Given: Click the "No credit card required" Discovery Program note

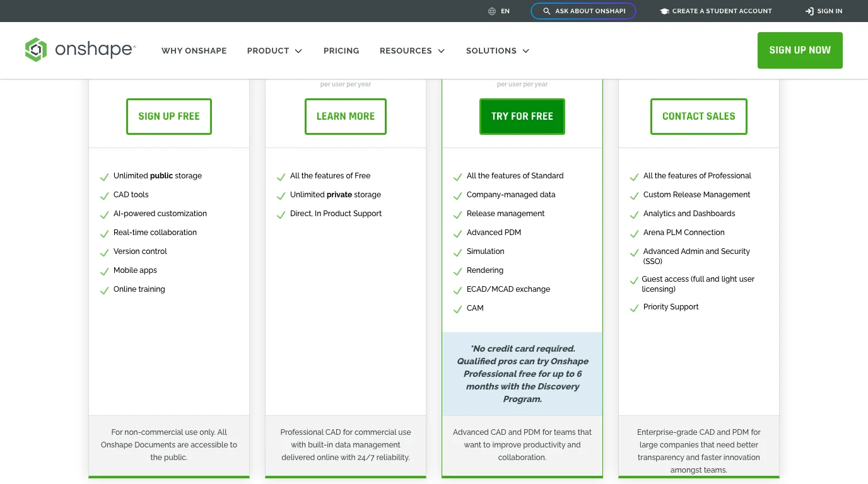Looking at the screenshot, I should (522, 374).
